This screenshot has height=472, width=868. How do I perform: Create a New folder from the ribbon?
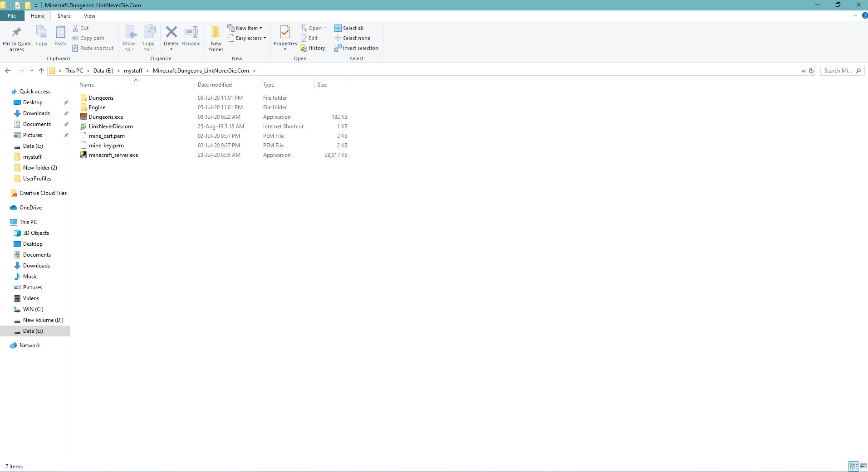[216, 37]
